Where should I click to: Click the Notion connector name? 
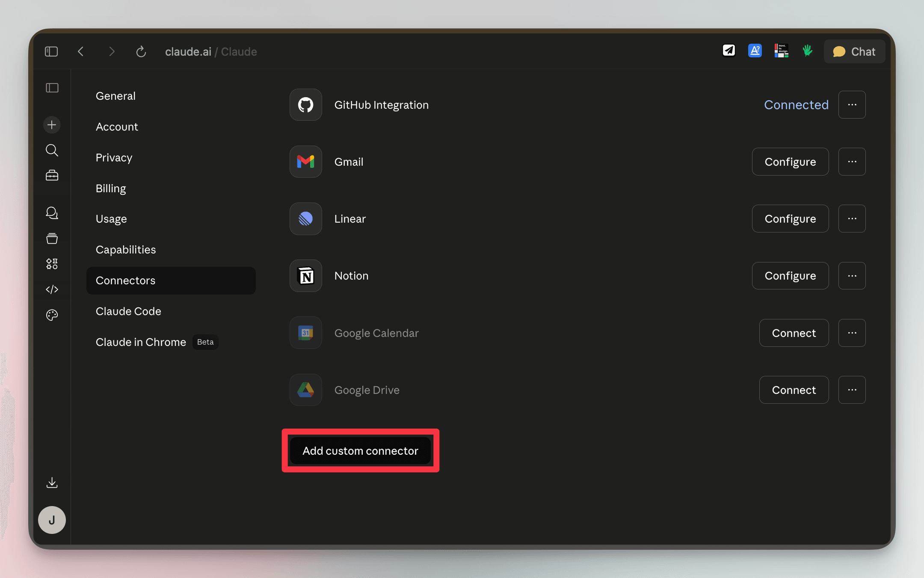tap(351, 276)
